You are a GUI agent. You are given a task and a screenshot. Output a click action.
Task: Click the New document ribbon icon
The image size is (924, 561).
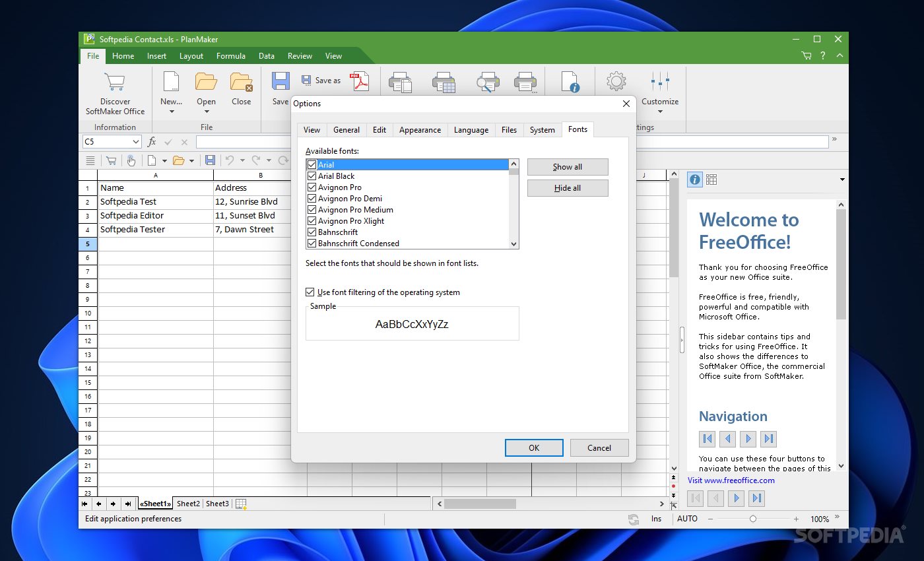(171, 82)
